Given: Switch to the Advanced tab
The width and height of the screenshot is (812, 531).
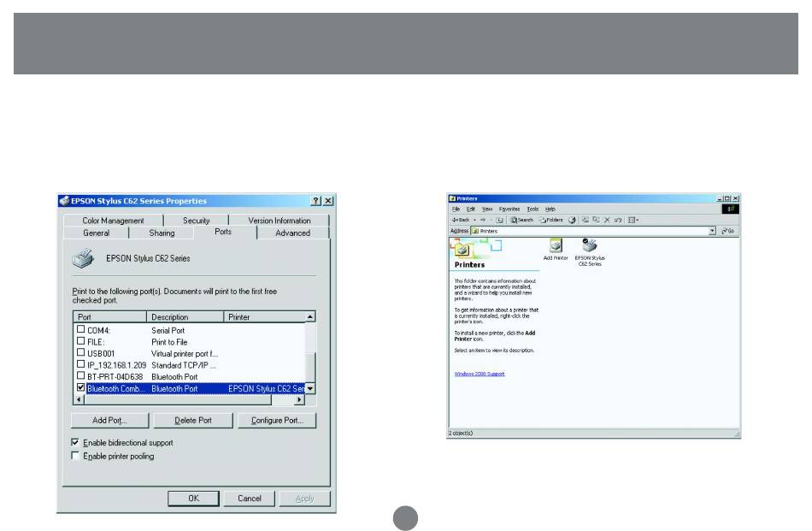Looking at the screenshot, I should click(x=292, y=233).
